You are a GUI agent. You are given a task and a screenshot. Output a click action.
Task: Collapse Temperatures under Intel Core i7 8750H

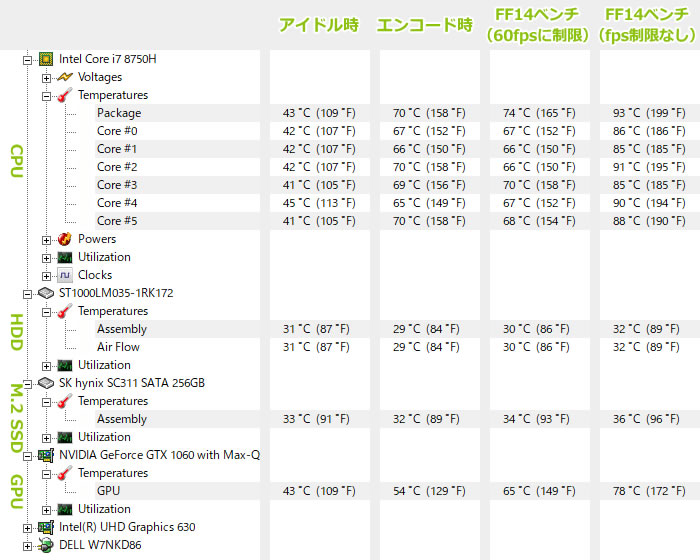coord(46,96)
